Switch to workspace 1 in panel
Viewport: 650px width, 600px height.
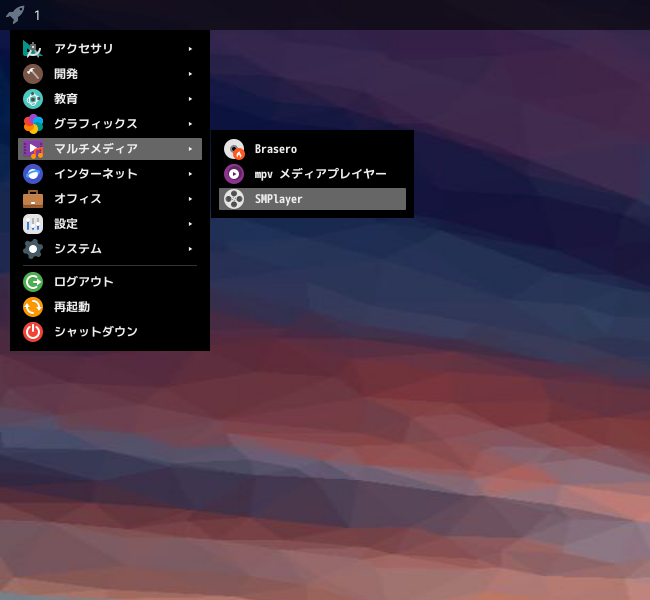[x=37, y=16]
